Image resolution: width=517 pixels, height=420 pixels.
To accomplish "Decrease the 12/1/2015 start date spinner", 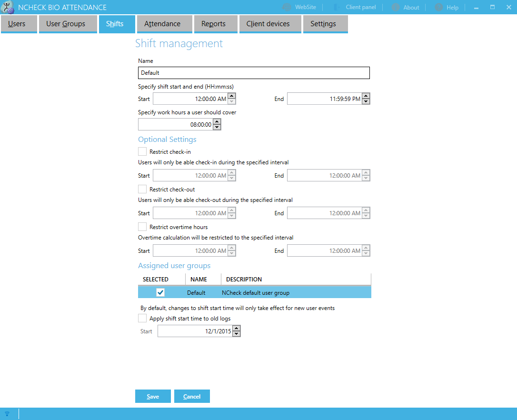I will (x=236, y=334).
